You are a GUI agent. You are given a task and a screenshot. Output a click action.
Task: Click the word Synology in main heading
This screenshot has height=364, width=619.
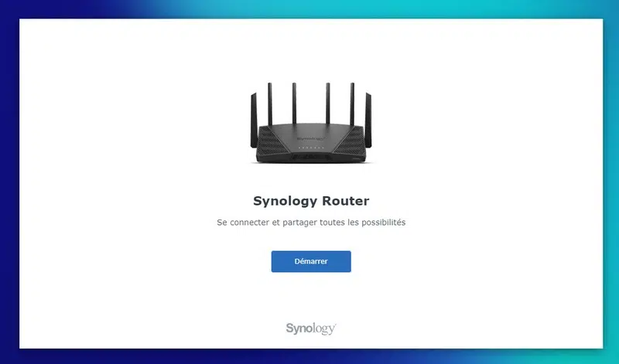(286, 201)
